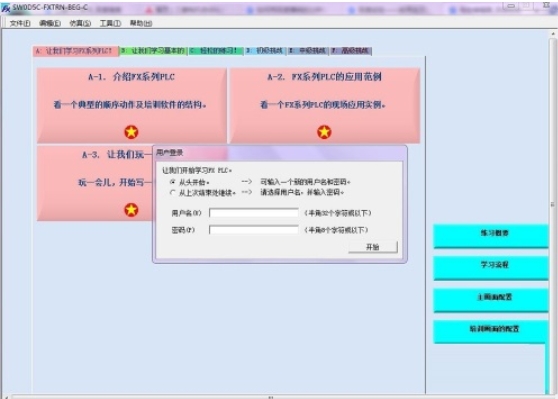Click the FX application icon in title bar

point(6,8)
